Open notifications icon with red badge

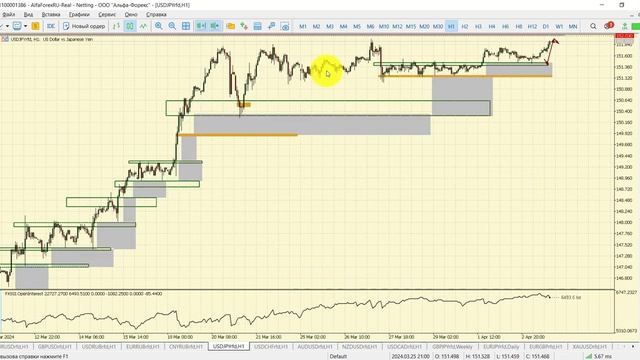tap(608, 26)
